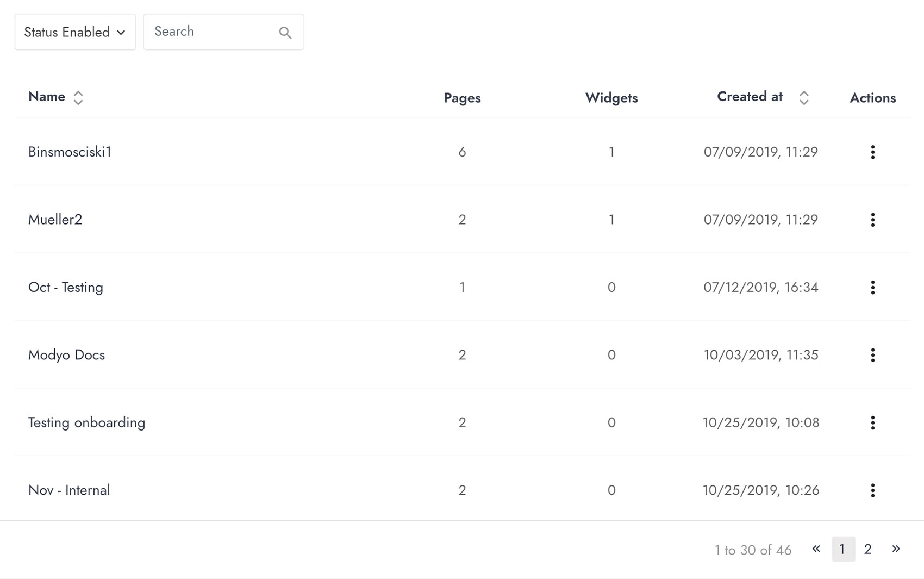Viewport: 924px width, 579px height.
Task: Open the Mueller2 entry
Action: click(x=55, y=219)
